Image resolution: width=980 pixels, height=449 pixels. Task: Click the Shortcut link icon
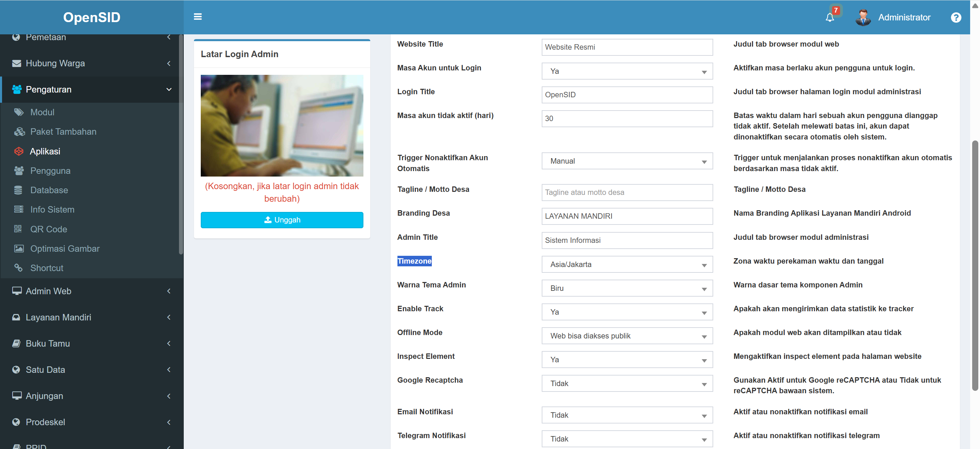pyautogui.click(x=18, y=268)
